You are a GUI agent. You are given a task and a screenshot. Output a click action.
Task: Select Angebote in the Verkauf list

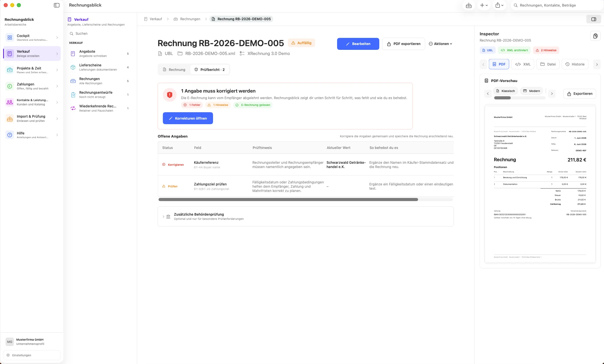pyautogui.click(x=100, y=54)
